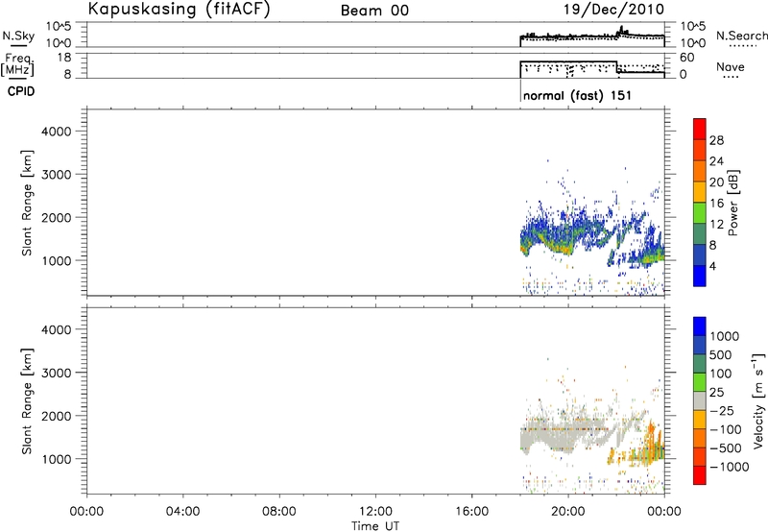Click the '60' Nave axis value
The image size is (768, 532).
click(x=687, y=58)
